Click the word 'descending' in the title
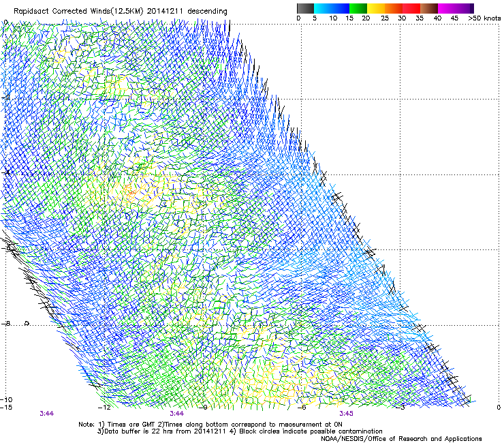 [x=207, y=12]
